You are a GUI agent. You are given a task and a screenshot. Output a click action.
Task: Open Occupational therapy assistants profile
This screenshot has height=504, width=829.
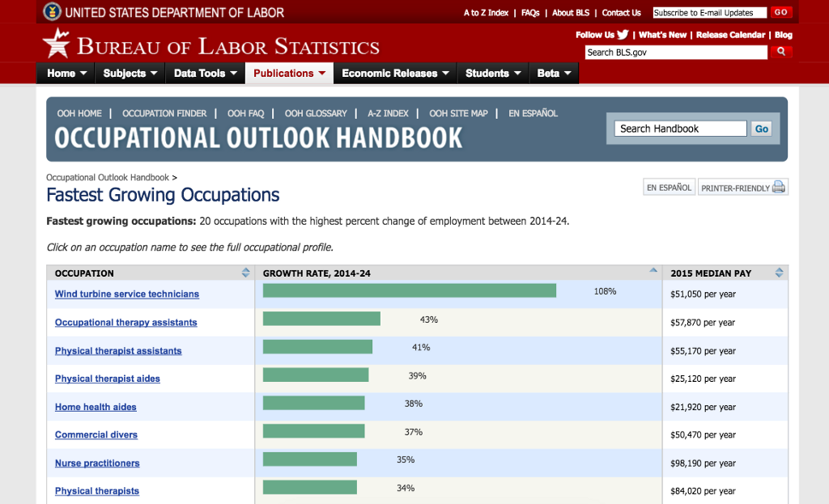pos(125,322)
